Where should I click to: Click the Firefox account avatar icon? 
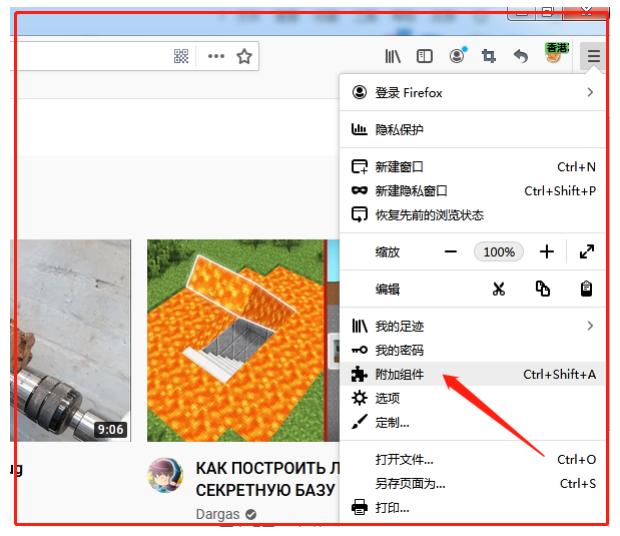[x=457, y=56]
